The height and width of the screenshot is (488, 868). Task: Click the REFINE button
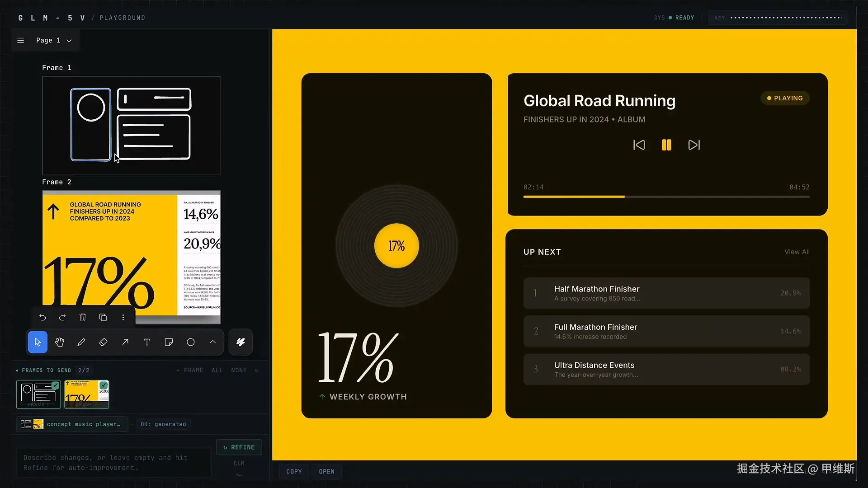point(239,447)
